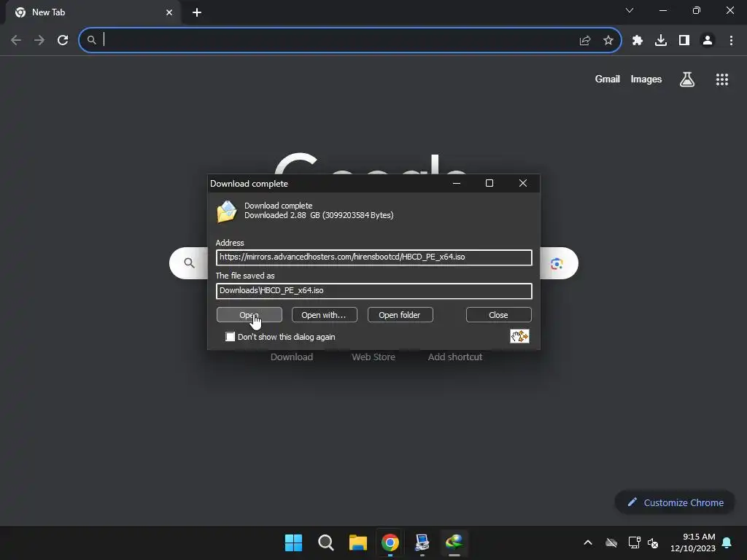Image resolution: width=747 pixels, height=560 pixels.
Task: Reload the Chrome page
Action: 63,41
